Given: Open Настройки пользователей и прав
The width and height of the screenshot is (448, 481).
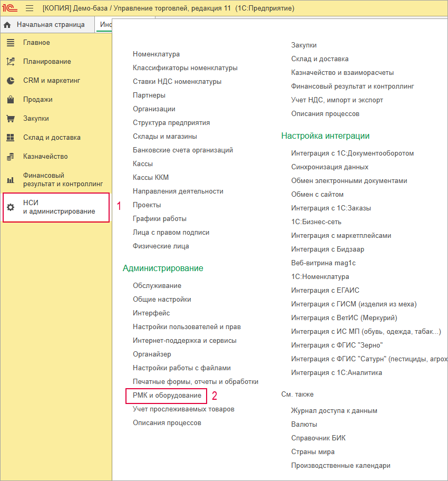Looking at the screenshot, I should point(187,327).
